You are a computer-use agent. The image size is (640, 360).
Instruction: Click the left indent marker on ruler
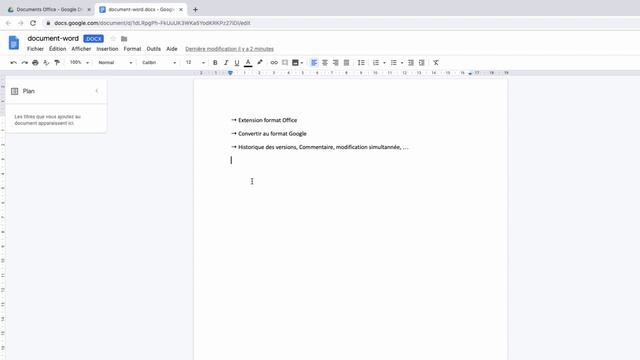point(230,73)
